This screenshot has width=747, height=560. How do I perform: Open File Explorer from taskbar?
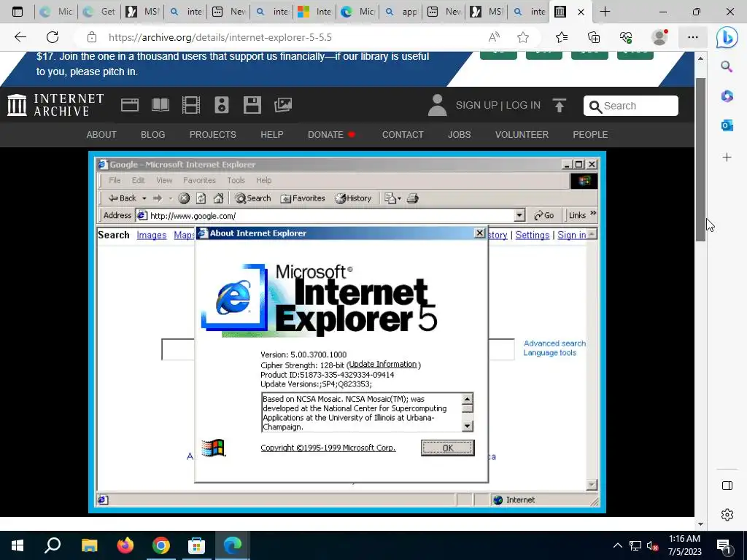click(x=89, y=545)
